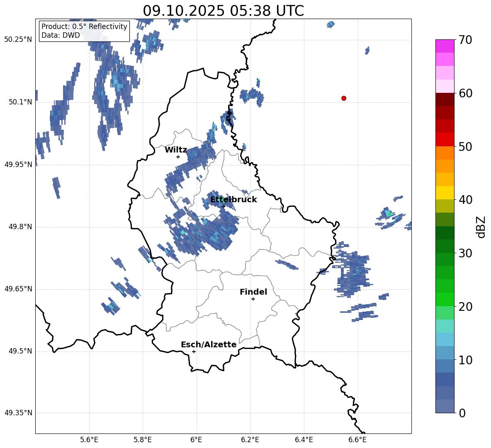
Task: Click the 6.2°E longitude label
Action: pos(250,440)
